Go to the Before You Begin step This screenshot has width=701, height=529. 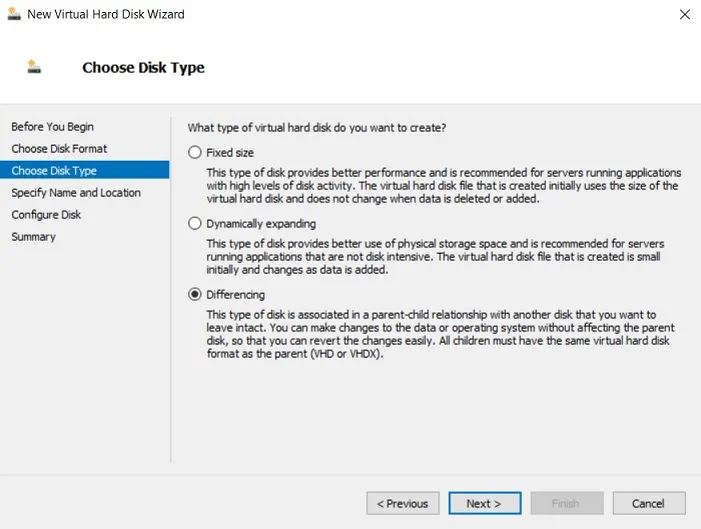pyautogui.click(x=52, y=127)
